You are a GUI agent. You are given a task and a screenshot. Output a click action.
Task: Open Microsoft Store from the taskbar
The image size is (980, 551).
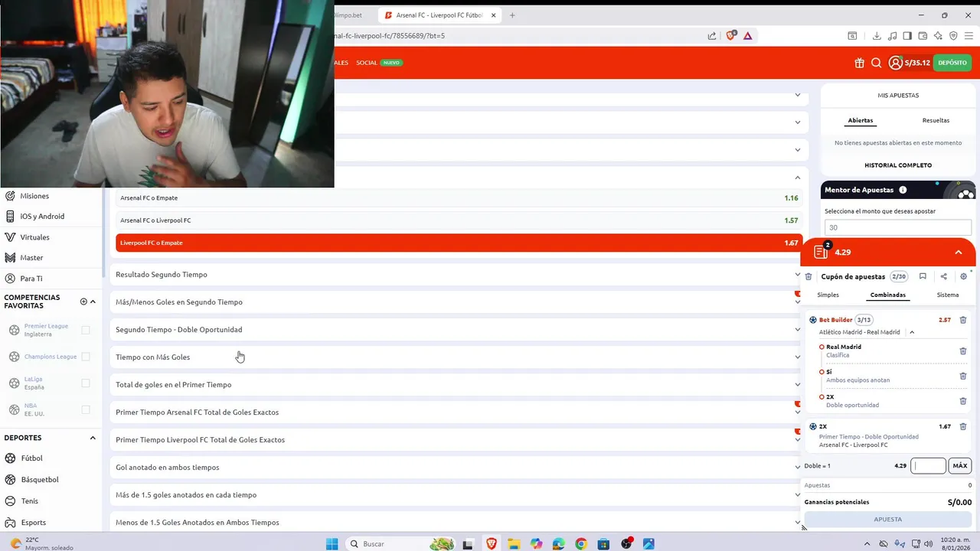[603, 544]
